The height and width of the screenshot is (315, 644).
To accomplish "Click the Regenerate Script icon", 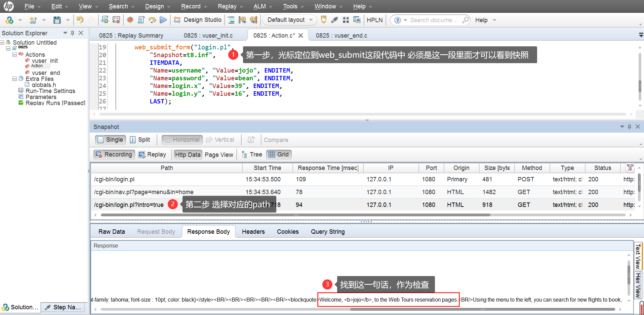I will coord(105,20).
